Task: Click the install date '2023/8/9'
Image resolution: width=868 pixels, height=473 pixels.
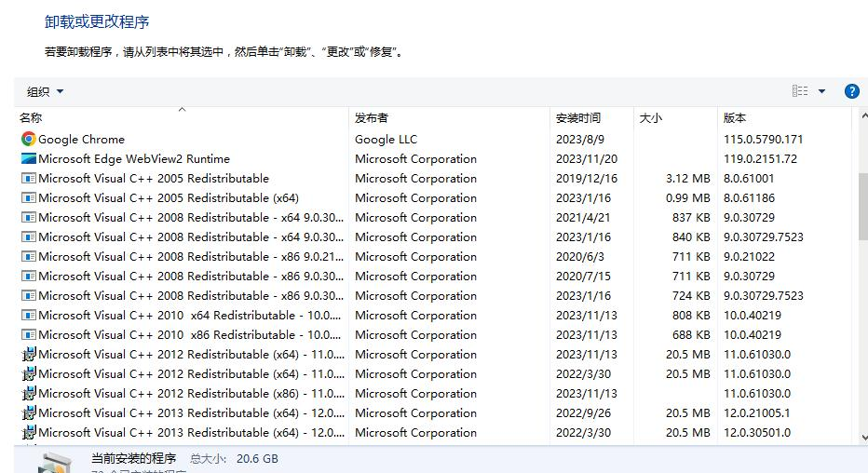Action: (x=580, y=140)
